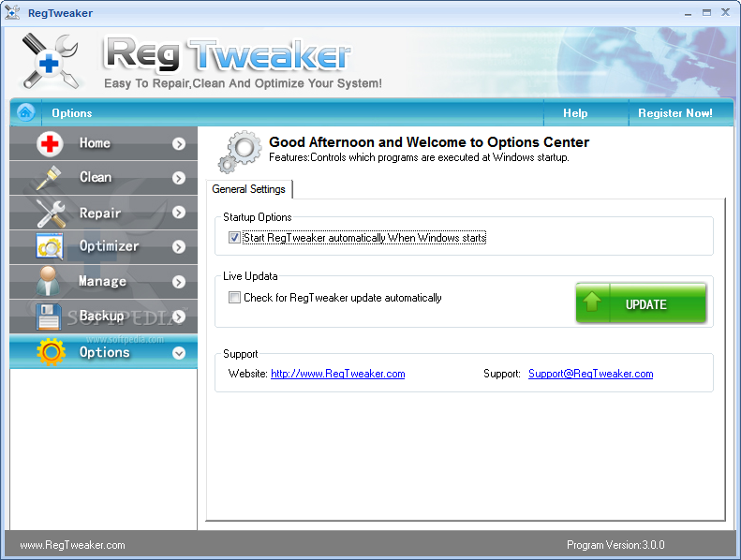Click the small RegTweaker title bar icon
The image size is (741, 560).
(x=12, y=12)
